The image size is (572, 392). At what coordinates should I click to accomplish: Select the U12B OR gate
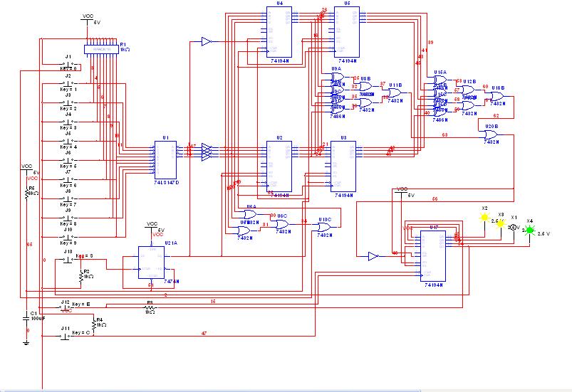[469, 90]
